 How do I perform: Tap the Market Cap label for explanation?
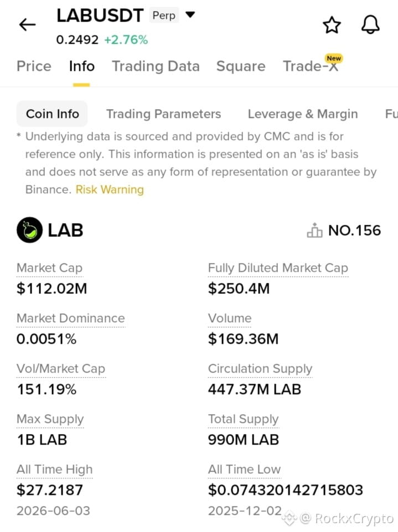pos(49,268)
